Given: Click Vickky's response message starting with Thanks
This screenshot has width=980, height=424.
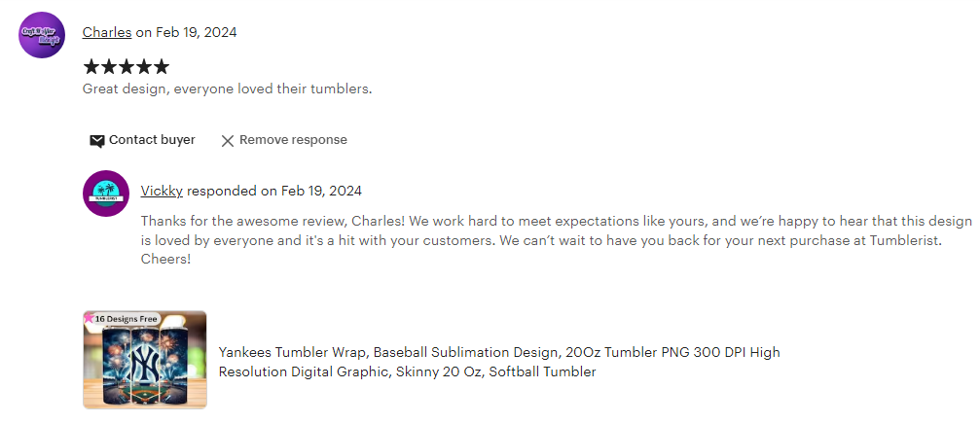Looking at the screenshot, I should click(x=557, y=240).
